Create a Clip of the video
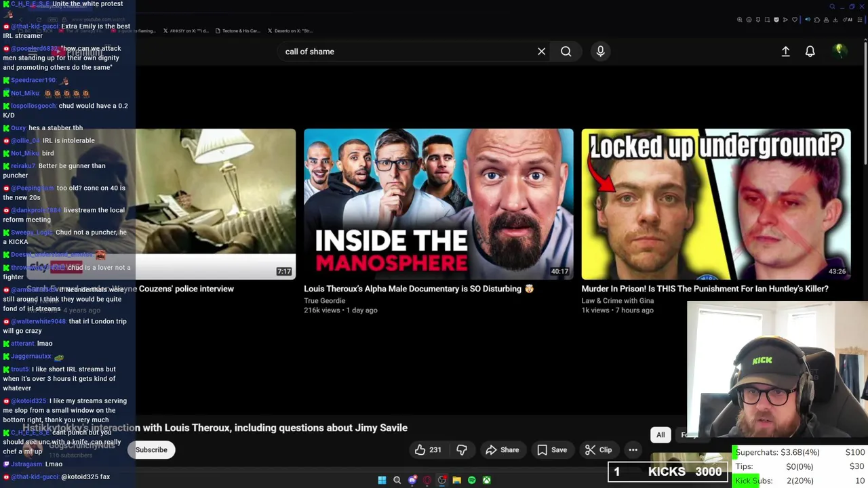Screen dimensions: 868x488 (599, 449)
